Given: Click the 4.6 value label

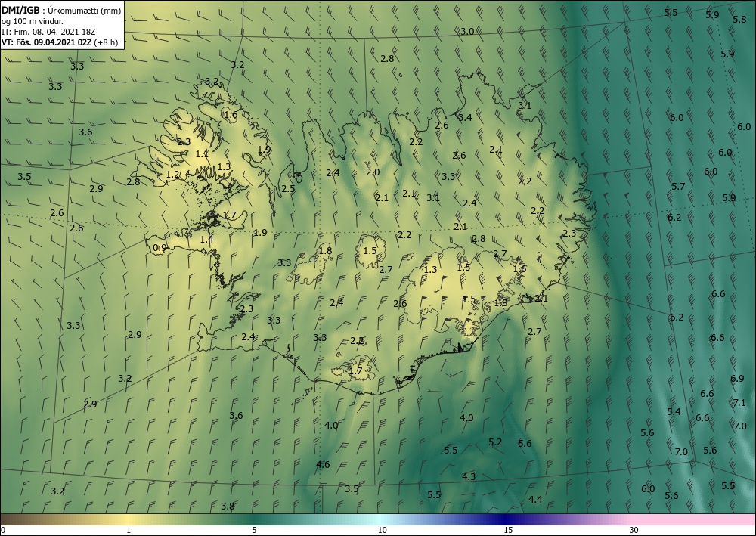Looking at the screenshot, I should point(323,465).
